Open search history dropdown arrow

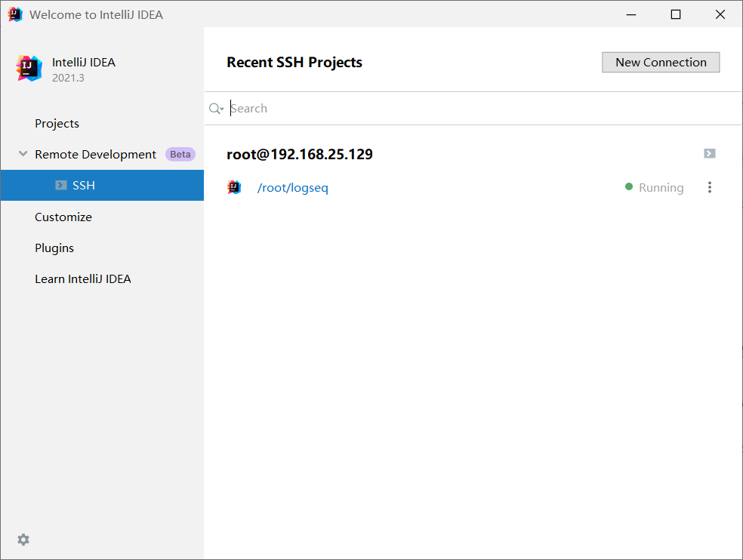pyautogui.click(x=222, y=109)
